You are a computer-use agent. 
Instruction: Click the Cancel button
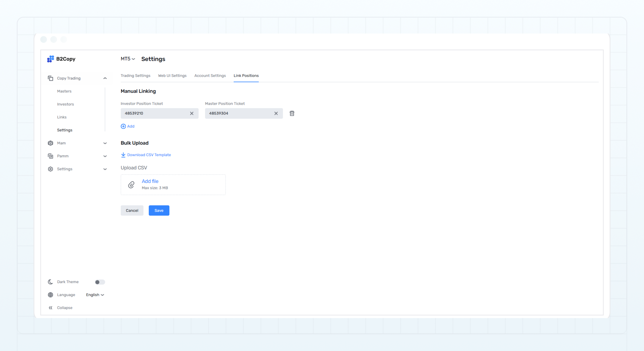tap(132, 211)
